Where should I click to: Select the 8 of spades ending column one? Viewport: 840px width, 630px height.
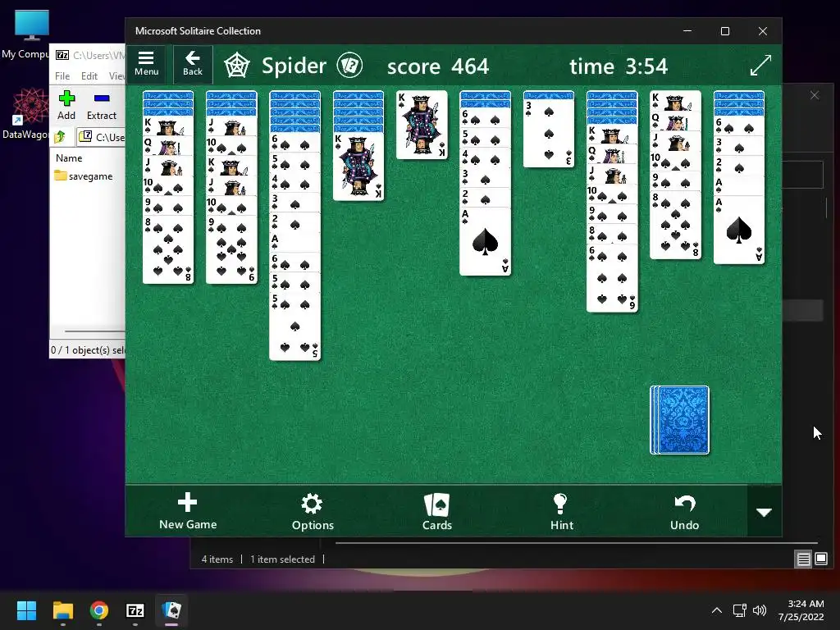pyautogui.click(x=168, y=249)
